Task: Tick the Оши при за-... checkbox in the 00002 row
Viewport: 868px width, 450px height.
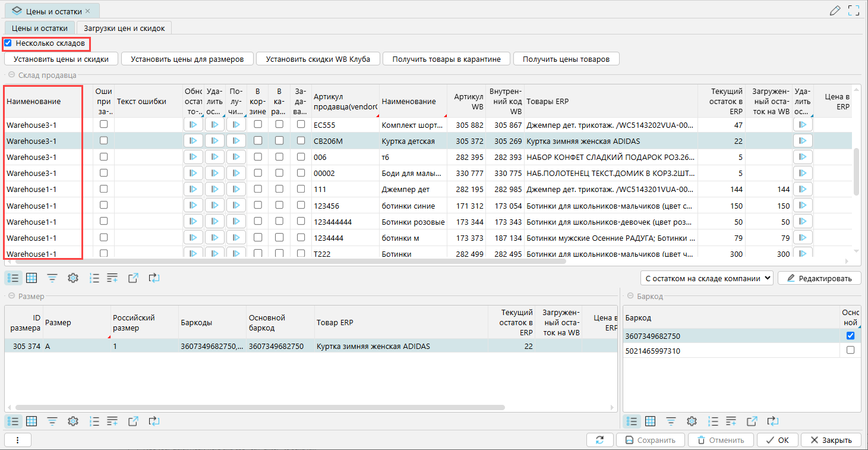Action: click(104, 173)
